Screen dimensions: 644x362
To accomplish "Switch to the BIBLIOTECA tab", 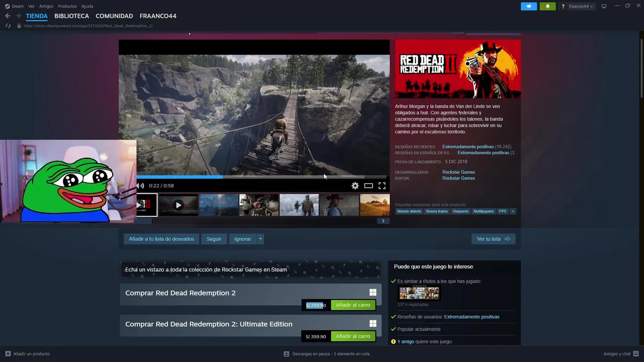I will (71, 16).
